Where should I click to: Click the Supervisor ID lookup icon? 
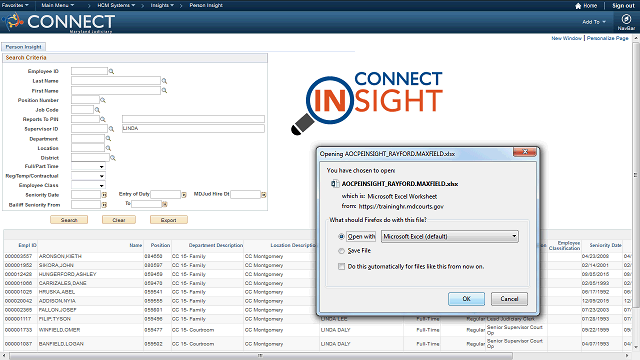(111, 129)
